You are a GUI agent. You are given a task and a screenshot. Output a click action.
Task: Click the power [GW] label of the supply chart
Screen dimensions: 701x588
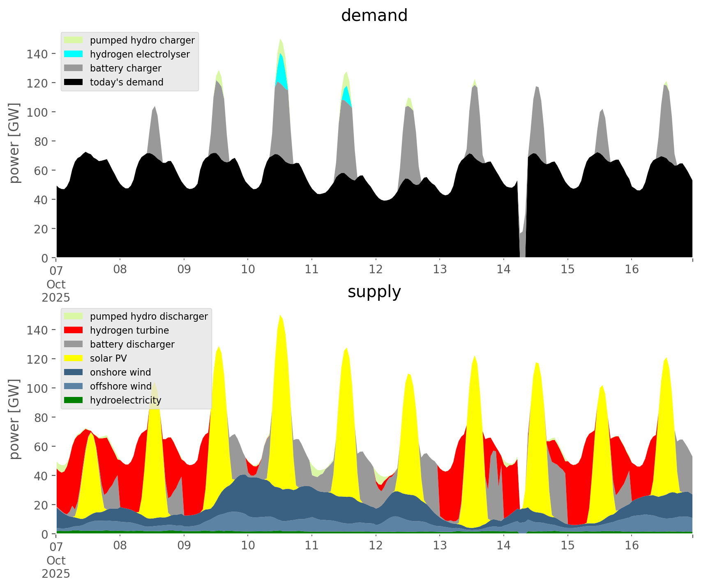[x=14, y=419]
